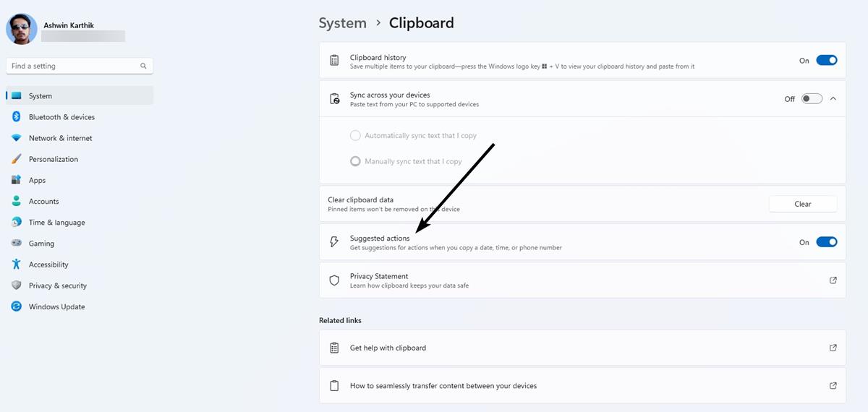Image resolution: width=868 pixels, height=412 pixels.
Task: Open Privacy Statement external link icon
Action: (x=833, y=280)
